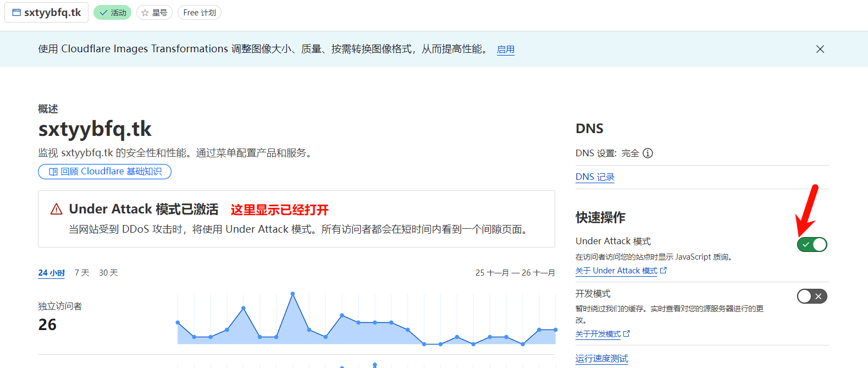Click 回顾 Cloudflare 基础知识 button

coord(104,172)
